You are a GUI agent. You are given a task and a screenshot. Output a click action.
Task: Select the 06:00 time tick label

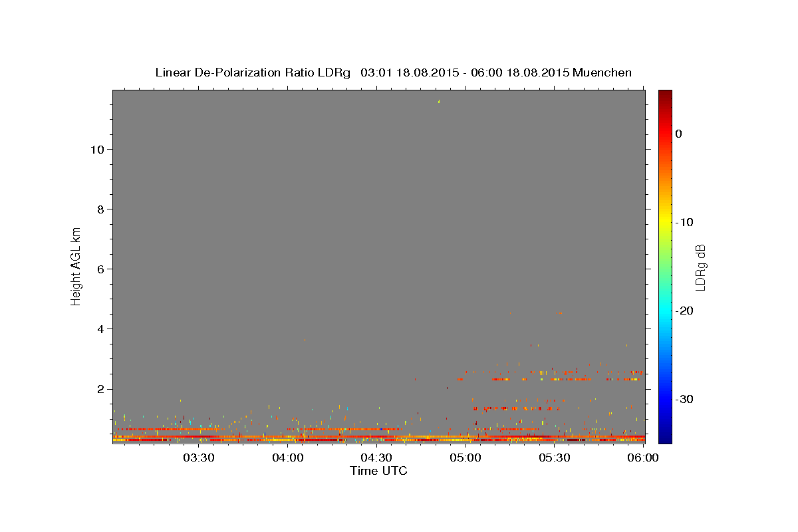click(642, 458)
